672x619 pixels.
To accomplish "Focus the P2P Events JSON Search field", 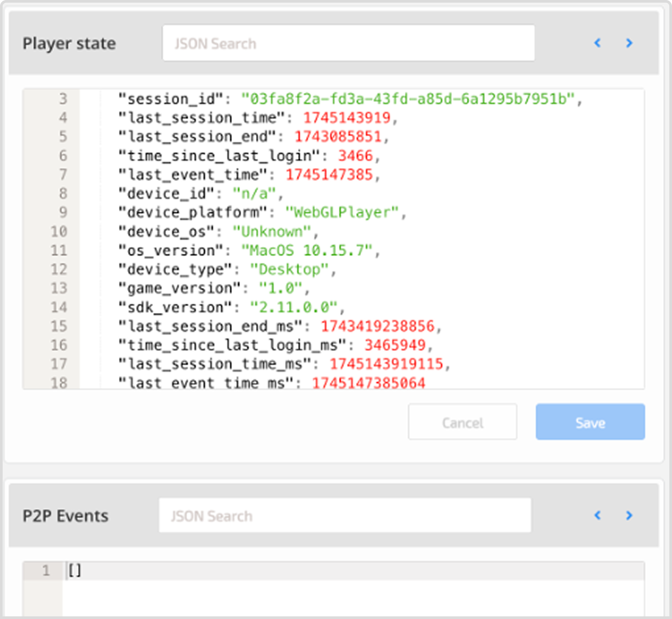I will pos(345,516).
